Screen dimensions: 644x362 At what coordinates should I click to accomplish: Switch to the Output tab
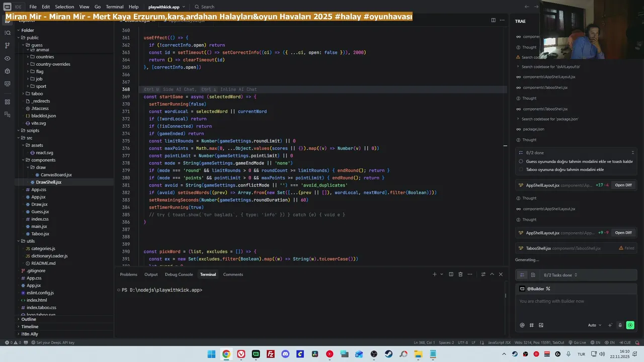151,275
